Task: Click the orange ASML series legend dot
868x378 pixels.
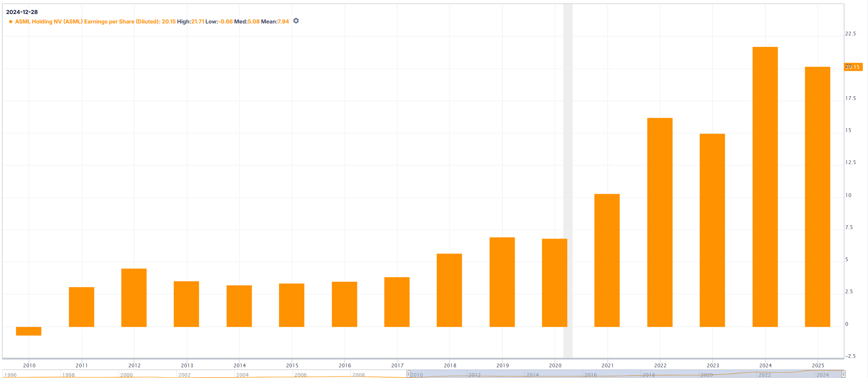Action: click(x=11, y=21)
